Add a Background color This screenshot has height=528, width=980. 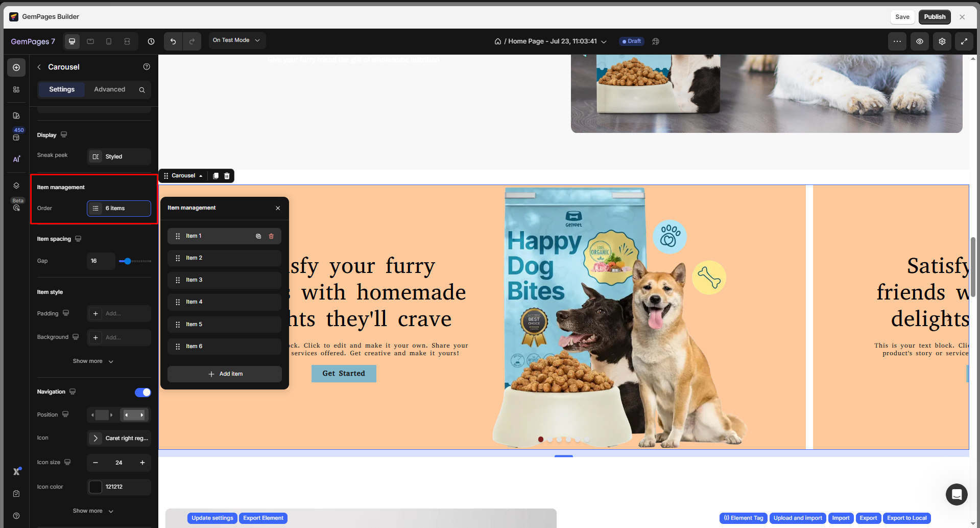pyautogui.click(x=119, y=338)
